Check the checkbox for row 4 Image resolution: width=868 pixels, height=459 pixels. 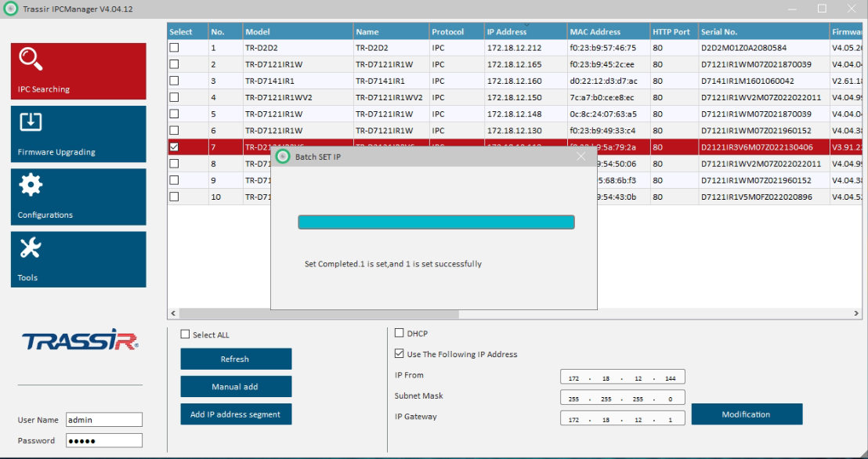click(175, 97)
